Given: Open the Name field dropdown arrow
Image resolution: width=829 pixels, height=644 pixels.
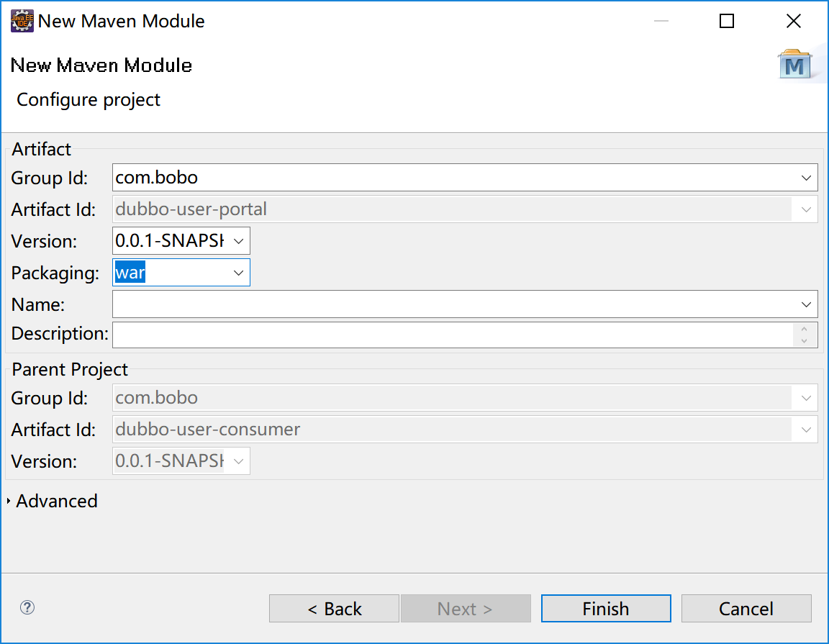Looking at the screenshot, I should click(806, 304).
